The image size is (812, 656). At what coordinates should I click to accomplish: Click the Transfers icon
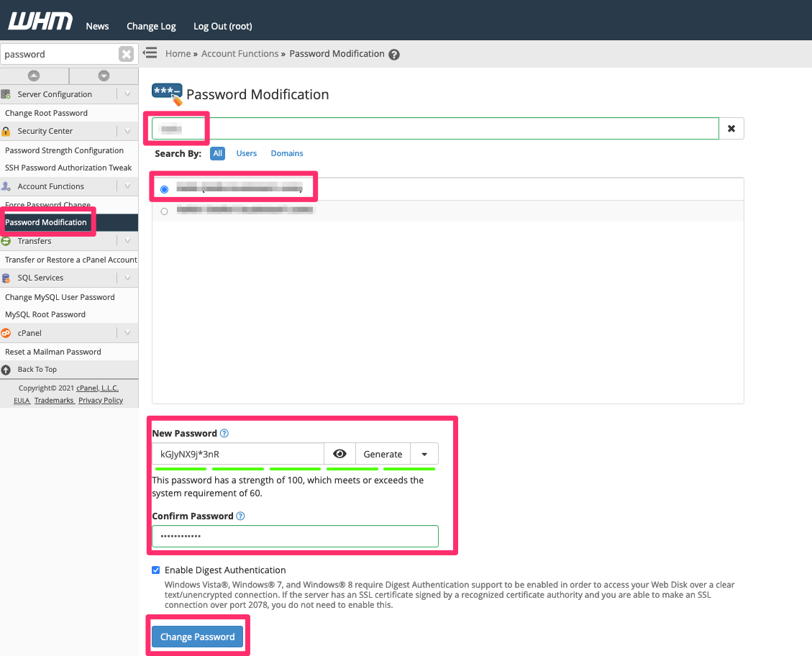point(6,241)
